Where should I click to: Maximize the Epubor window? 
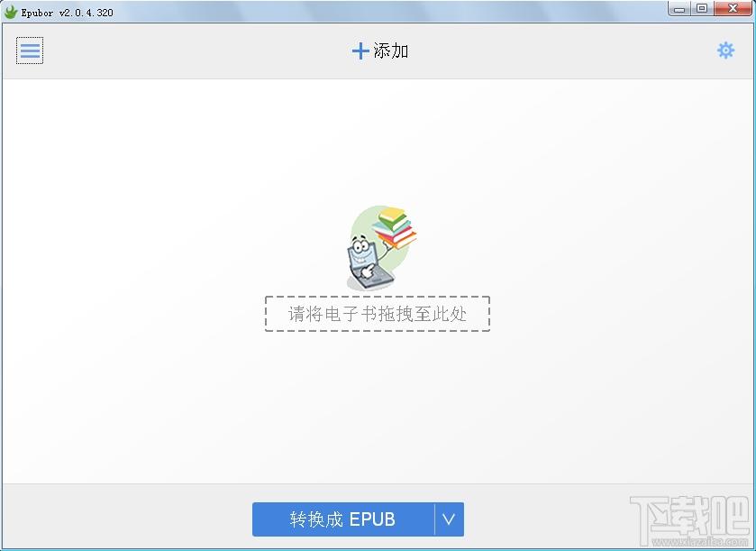[x=703, y=9]
